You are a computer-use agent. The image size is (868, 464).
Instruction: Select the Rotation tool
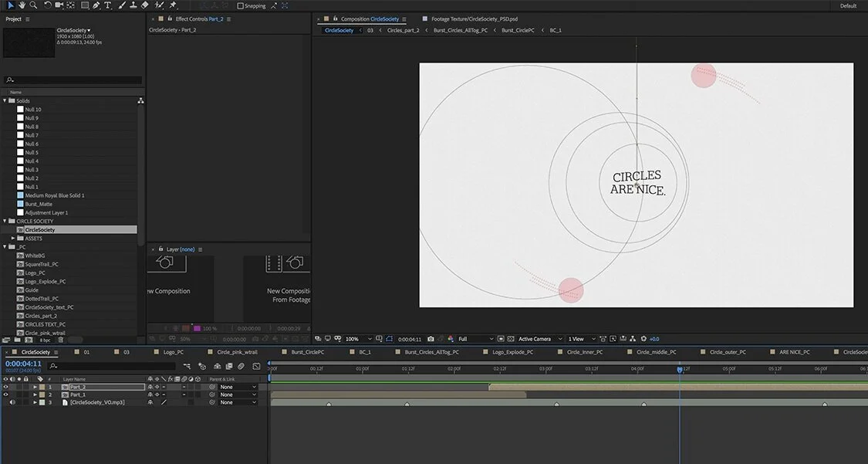[48, 5]
